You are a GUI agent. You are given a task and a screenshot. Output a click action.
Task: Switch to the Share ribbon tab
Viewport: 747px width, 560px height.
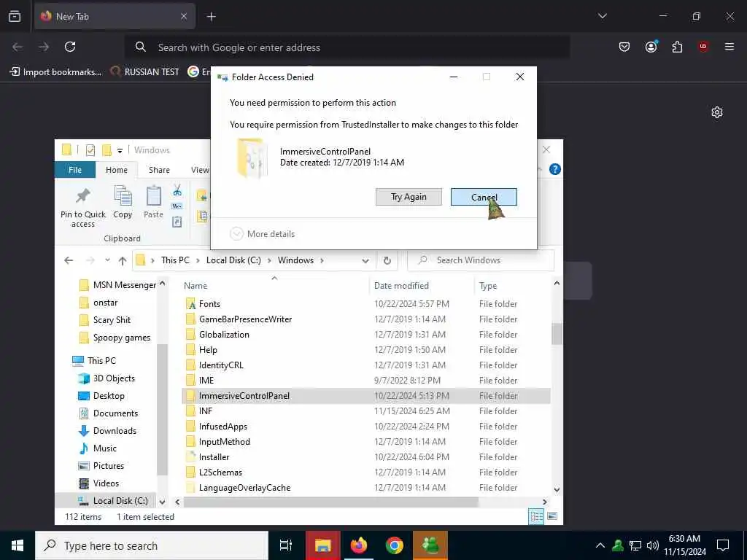159,170
